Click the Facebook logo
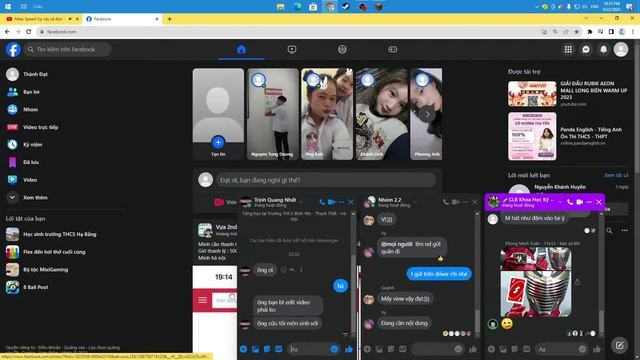 [x=13, y=49]
